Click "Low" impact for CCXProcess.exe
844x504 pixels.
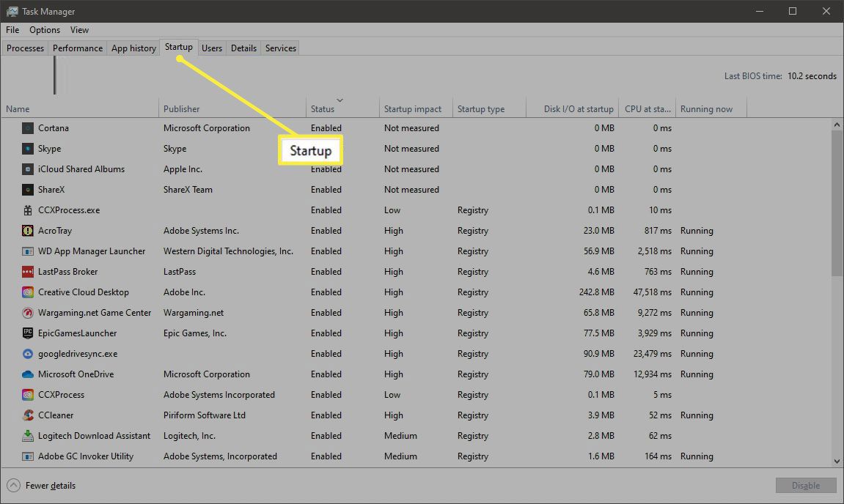pos(392,210)
